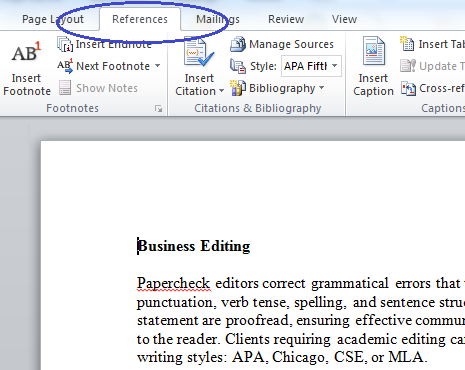Viewport: 465px width, 370px height.
Task: Open the APA Fifth style combo box
Action: [311, 66]
